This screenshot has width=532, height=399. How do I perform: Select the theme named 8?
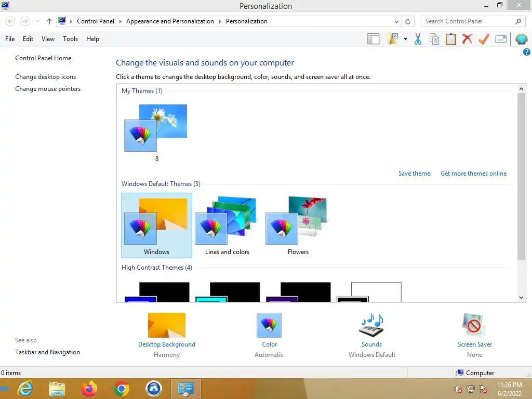(x=156, y=133)
